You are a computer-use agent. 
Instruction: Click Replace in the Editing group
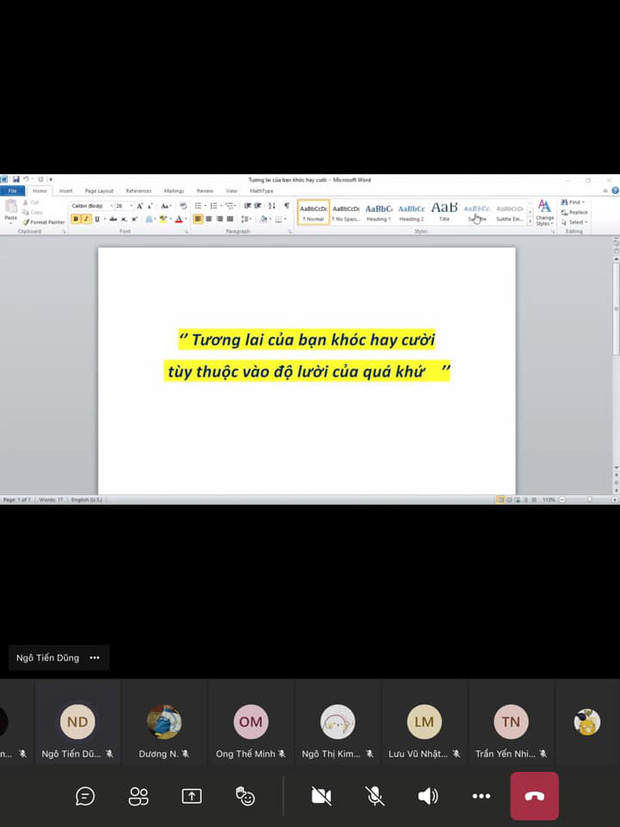575,212
